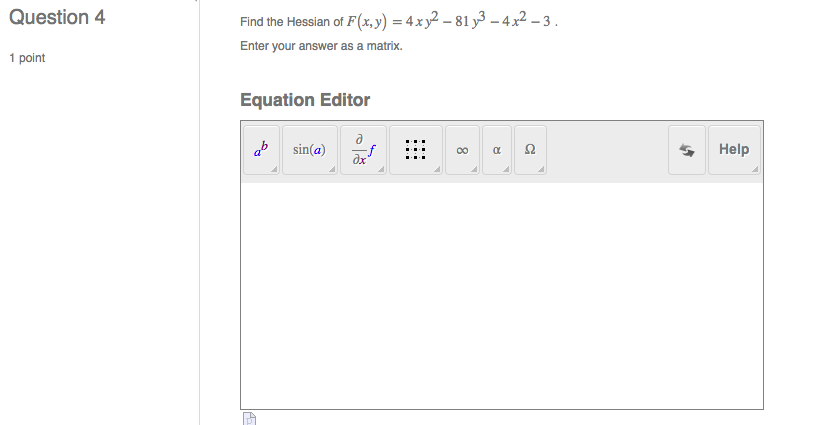Expand the corner arrow on the Help button

[756, 170]
